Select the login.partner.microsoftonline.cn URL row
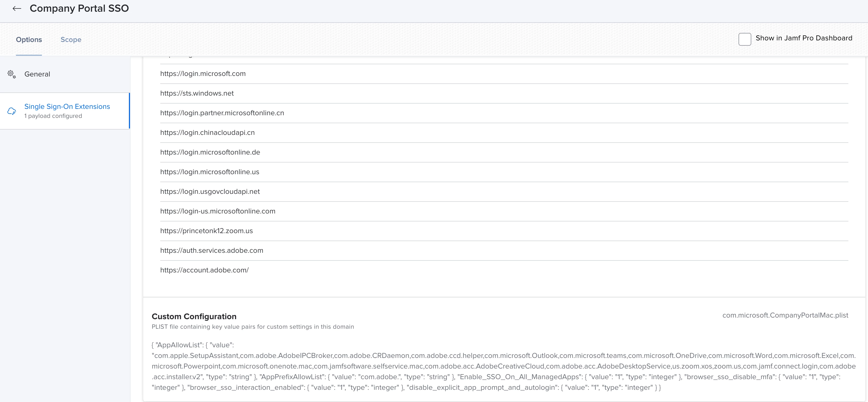Screen dimensions: 868x402 click(x=504, y=113)
